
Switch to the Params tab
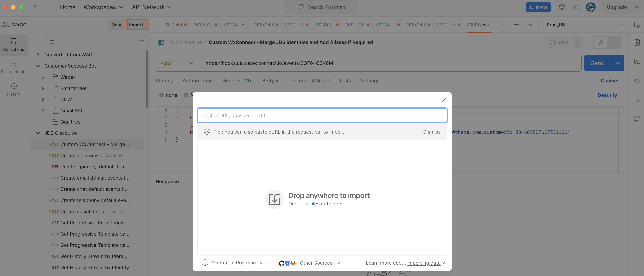click(164, 81)
